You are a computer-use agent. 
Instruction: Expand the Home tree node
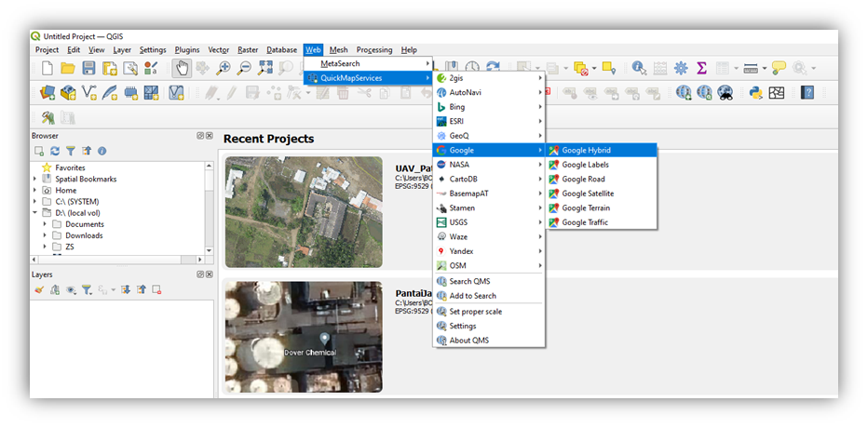[35, 190]
